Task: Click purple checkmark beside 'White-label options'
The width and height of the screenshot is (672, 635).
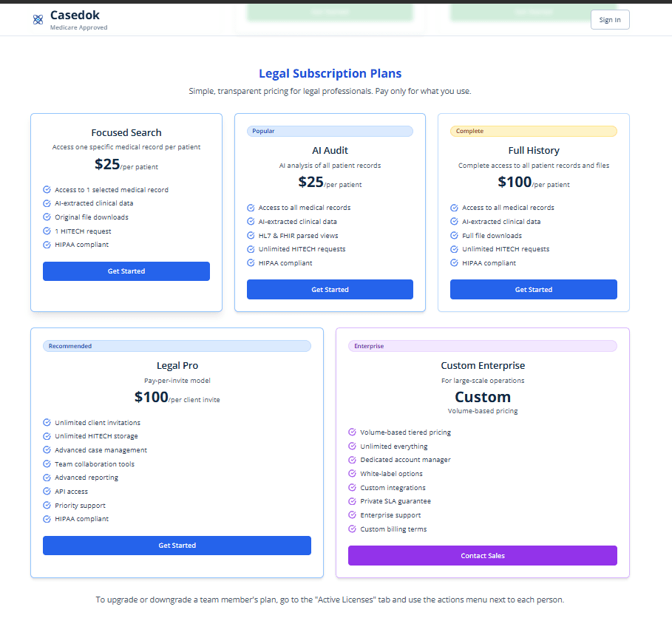Action: (353, 473)
